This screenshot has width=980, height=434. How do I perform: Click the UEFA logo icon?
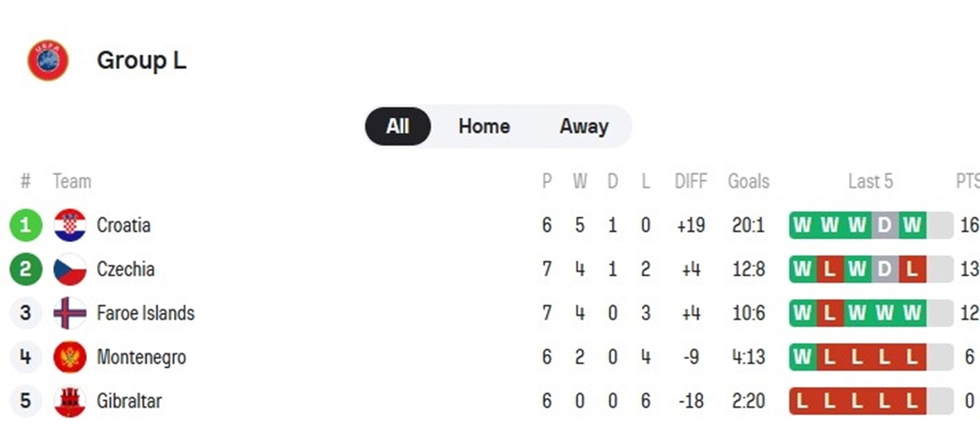click(x=48, y=60)
